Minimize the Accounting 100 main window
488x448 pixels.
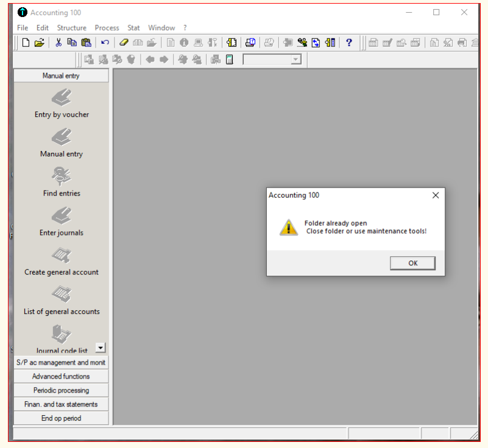coord(409,12)
